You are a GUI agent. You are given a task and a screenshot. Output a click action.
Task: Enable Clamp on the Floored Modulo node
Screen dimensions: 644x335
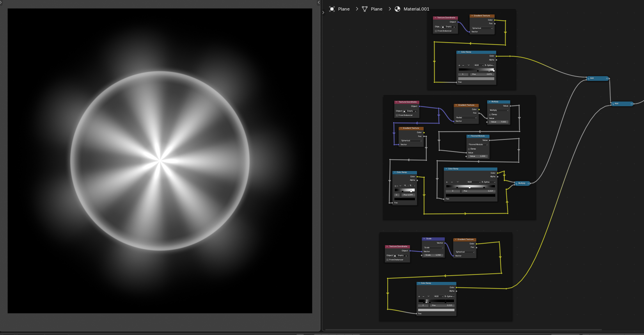(469, 149)
